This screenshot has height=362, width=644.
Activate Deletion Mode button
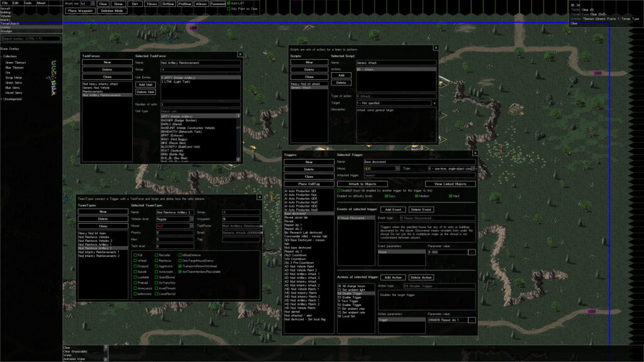click(x=112, y=11)
